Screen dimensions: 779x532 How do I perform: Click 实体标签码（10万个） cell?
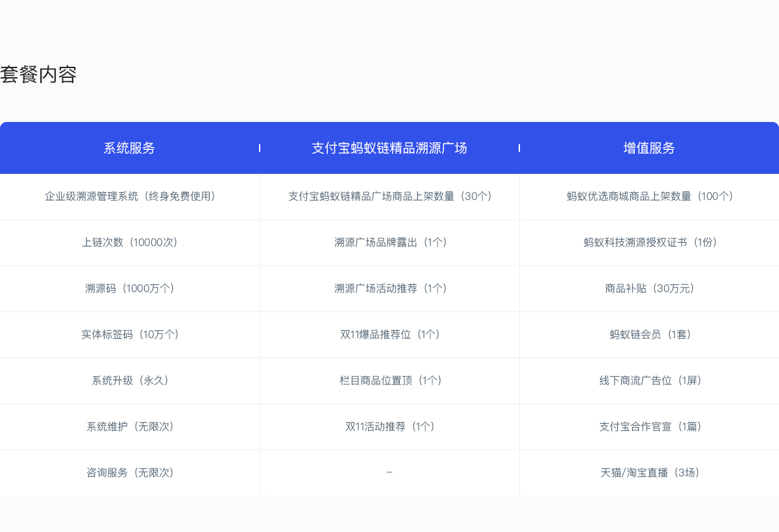pos(130,335)
